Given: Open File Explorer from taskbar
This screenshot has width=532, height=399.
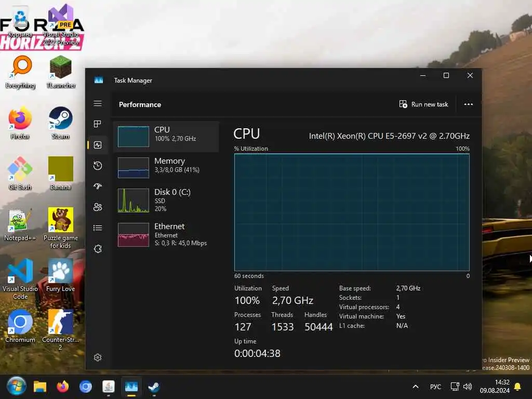Looking at the screenshot, I should click(40, 387).
